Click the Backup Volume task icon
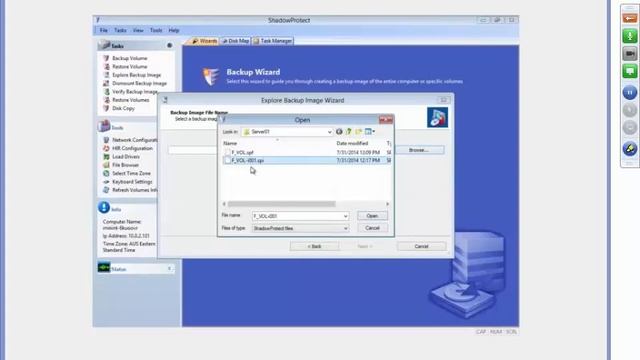Image resolution: width=640 pixels, height=360 pixels. pyautogui.click(x=106, y=58)
